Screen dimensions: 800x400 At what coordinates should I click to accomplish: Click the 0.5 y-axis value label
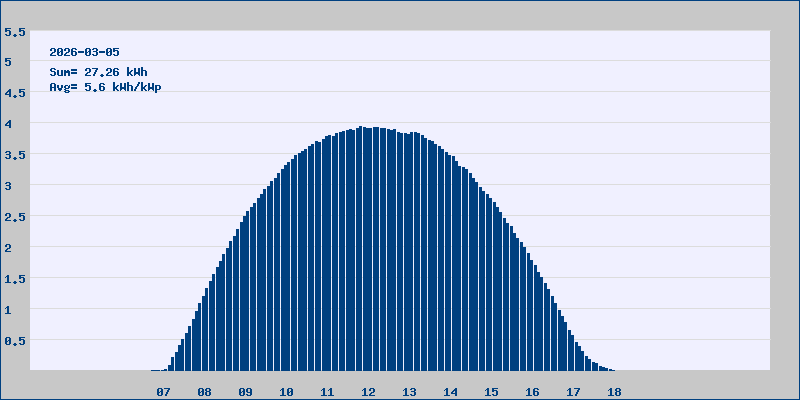click(14, 341)
